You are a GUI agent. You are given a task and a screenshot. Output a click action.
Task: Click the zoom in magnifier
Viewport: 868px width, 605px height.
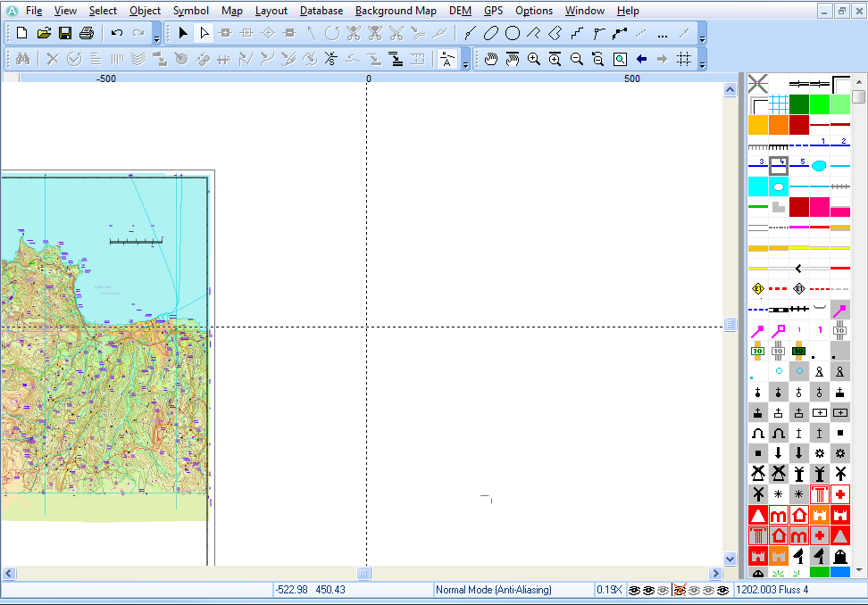(534, 59)
